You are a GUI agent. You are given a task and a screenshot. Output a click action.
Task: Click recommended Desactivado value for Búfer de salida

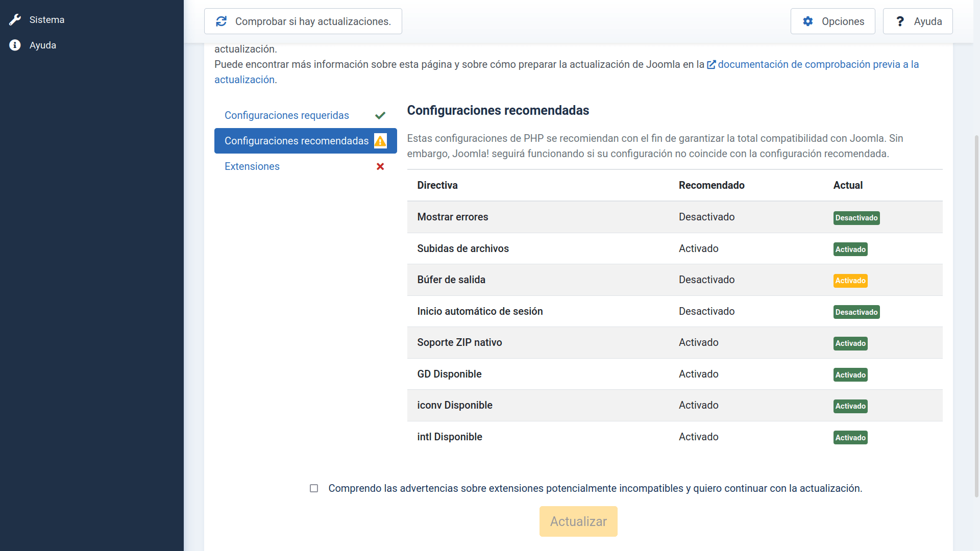[706, 280]
